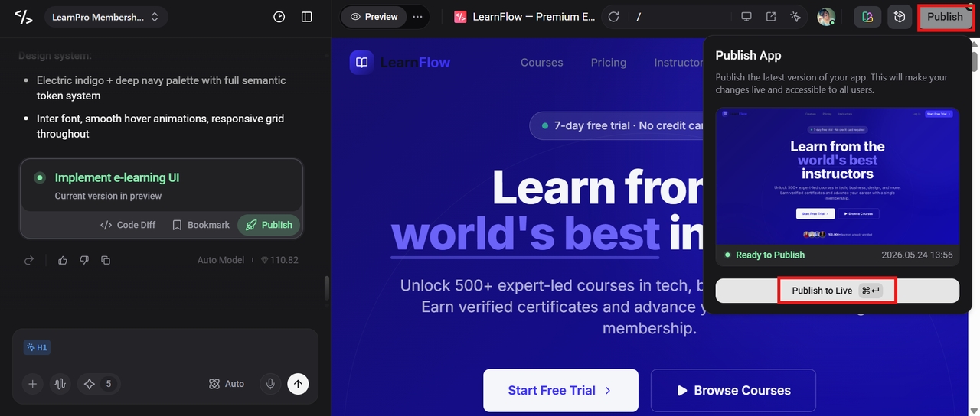Add an attachment with the plus icon
Viewport: 980px width, 416px height.
click(x=32, y=384)
